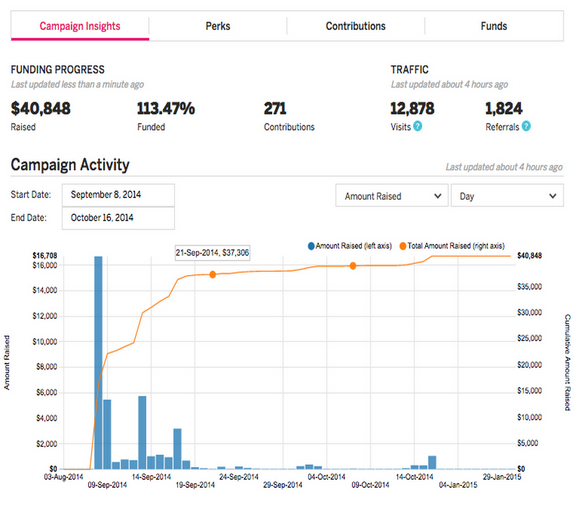585x509 pixels.
Task: Open the Contributions tab
Action: click(356, 26)
